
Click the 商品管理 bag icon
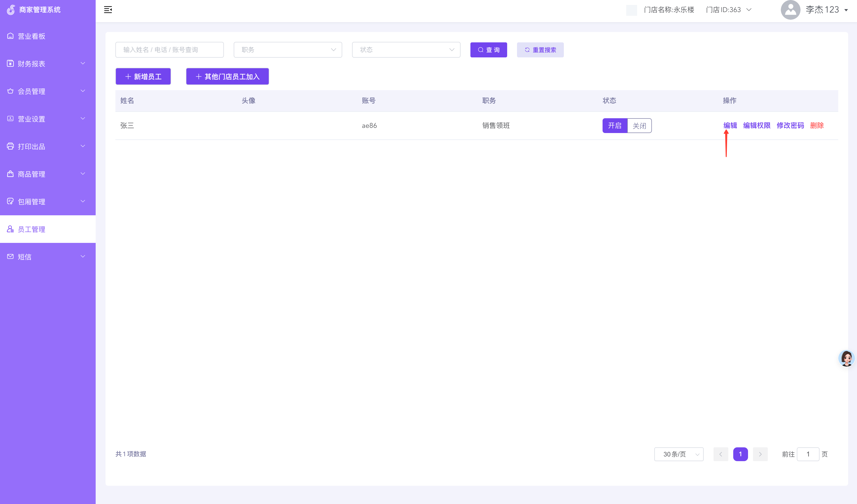tap(10, 174)
